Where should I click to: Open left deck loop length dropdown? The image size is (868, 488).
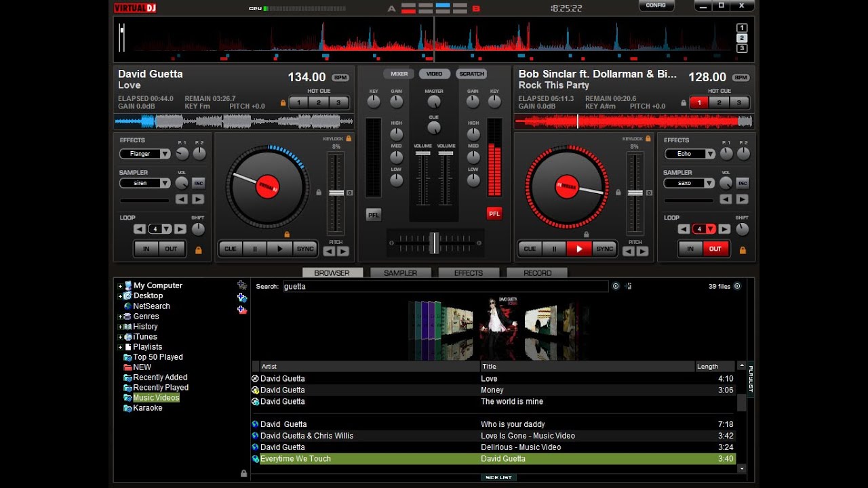pos(167,229)
